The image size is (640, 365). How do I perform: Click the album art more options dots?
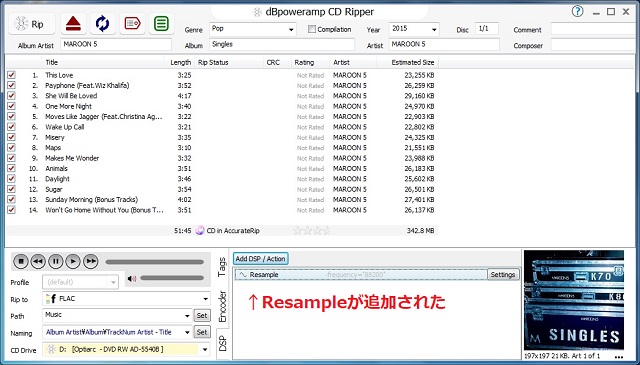pos(619,358)
